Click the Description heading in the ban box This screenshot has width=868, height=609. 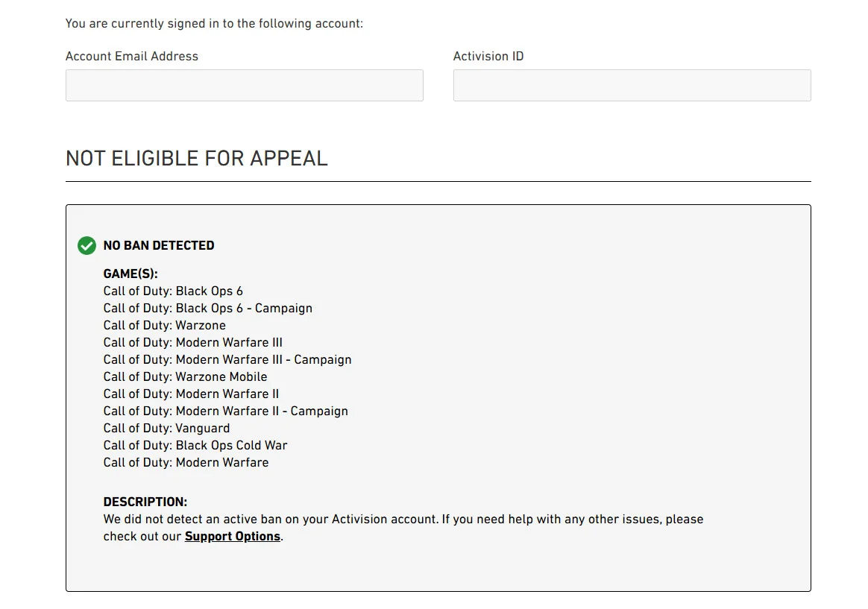145,502
